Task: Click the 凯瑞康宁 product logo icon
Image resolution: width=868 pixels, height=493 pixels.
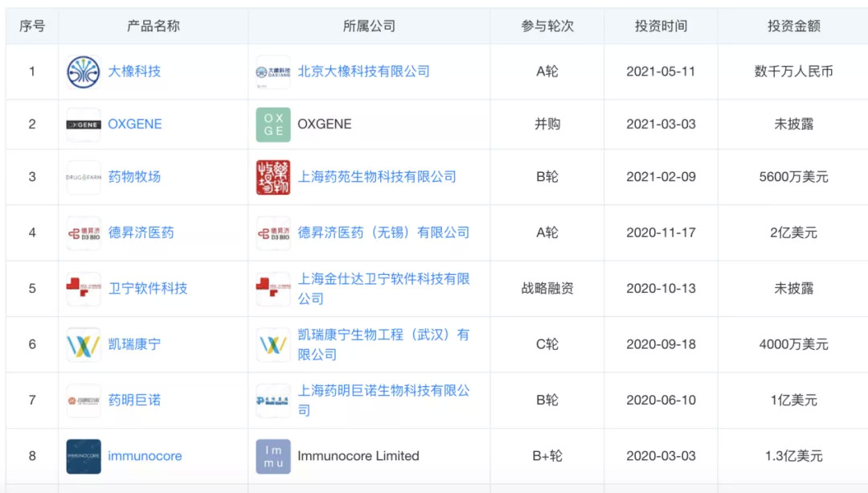Action: tap(84, 344)
